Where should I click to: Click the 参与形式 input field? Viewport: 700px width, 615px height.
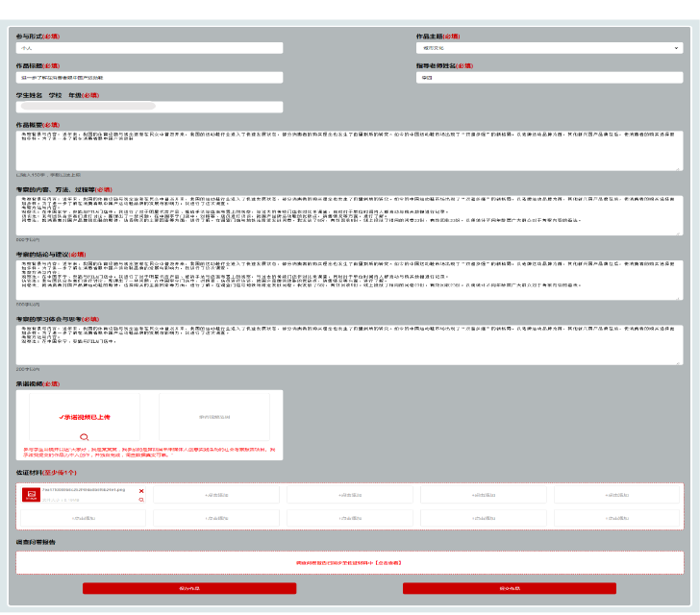click(149, 47)
